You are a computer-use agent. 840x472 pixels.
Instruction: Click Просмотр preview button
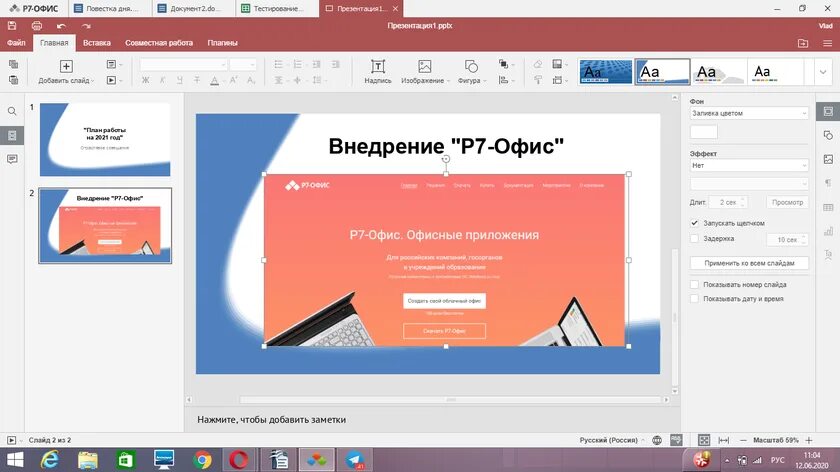pos(787,202)
